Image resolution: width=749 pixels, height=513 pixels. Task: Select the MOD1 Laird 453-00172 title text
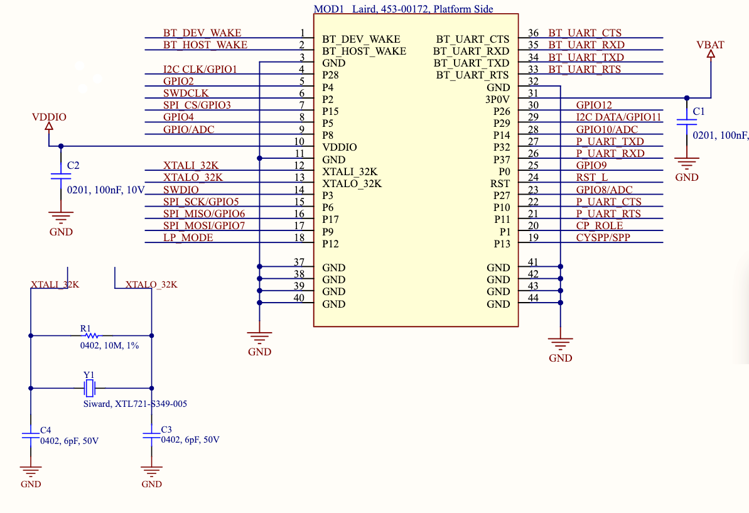(x=403, y=9)
